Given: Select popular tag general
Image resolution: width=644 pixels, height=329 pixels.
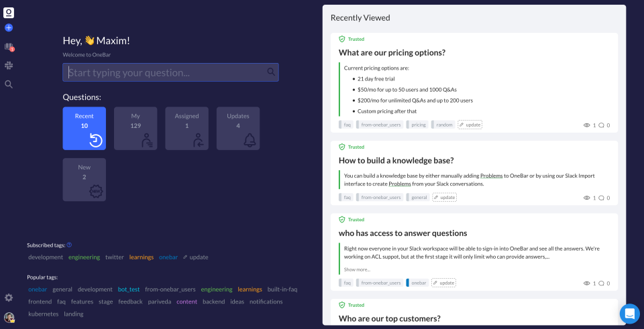Looking at the screenshot, I should coord(62,289).
